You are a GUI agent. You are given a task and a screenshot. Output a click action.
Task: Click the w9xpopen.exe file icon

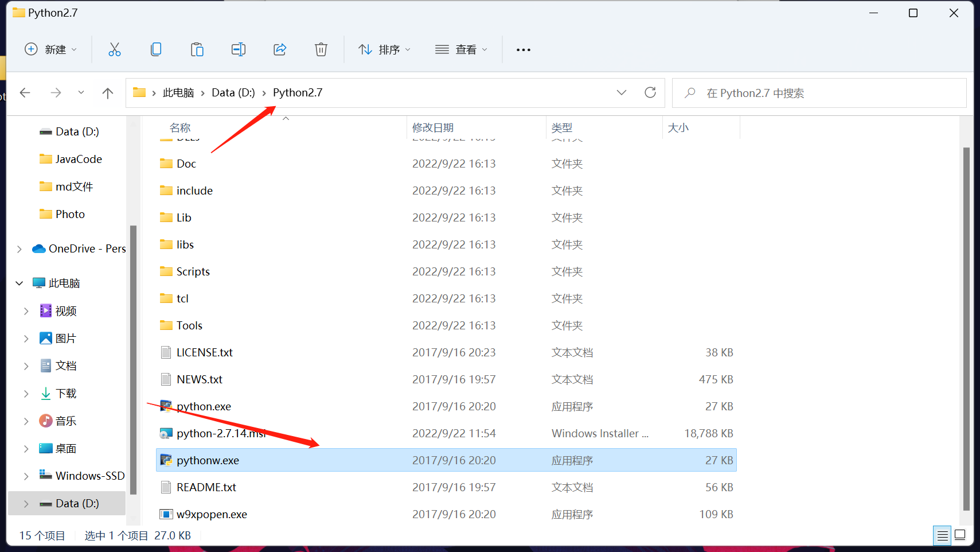tap(166, 514)
